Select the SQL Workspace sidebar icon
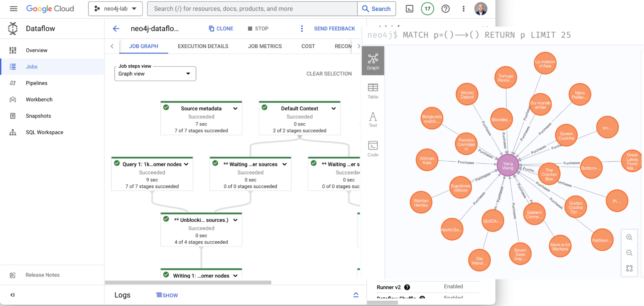This screenshot has height=306, width=644. click(x=13, y=132)
